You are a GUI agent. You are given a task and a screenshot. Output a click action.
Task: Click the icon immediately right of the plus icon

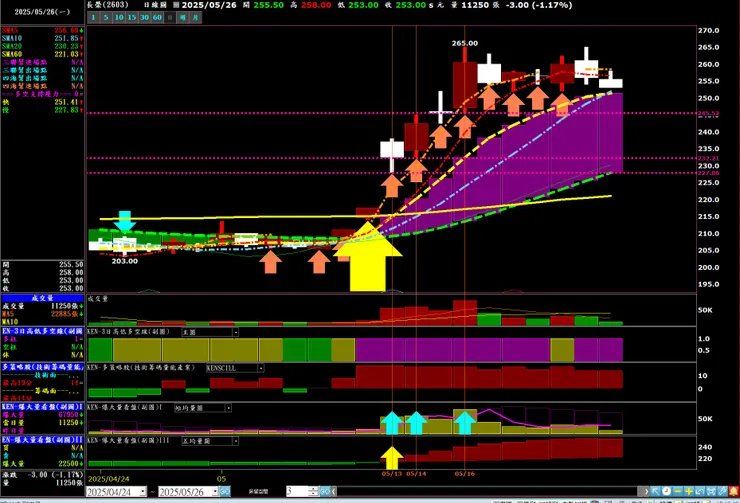point(700,491)
